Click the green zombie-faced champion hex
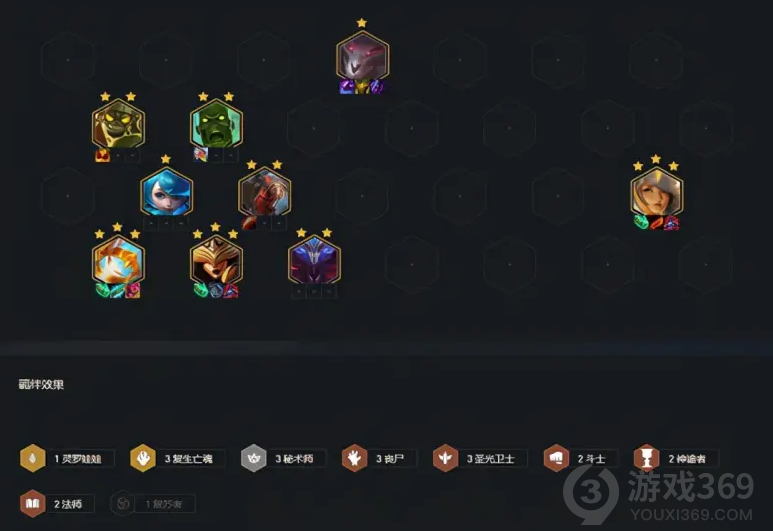The height and width of the screenshot is (531, 773). point(216,124)
